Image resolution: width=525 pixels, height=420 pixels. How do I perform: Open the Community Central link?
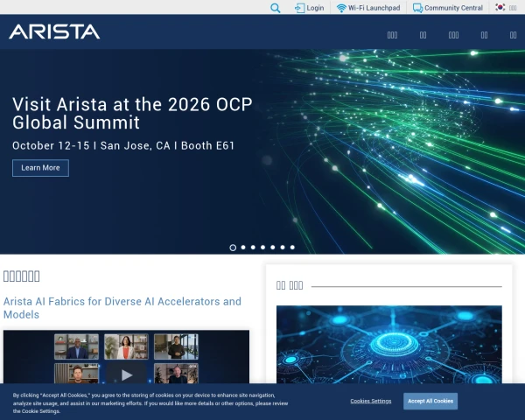tap(453, 8)
